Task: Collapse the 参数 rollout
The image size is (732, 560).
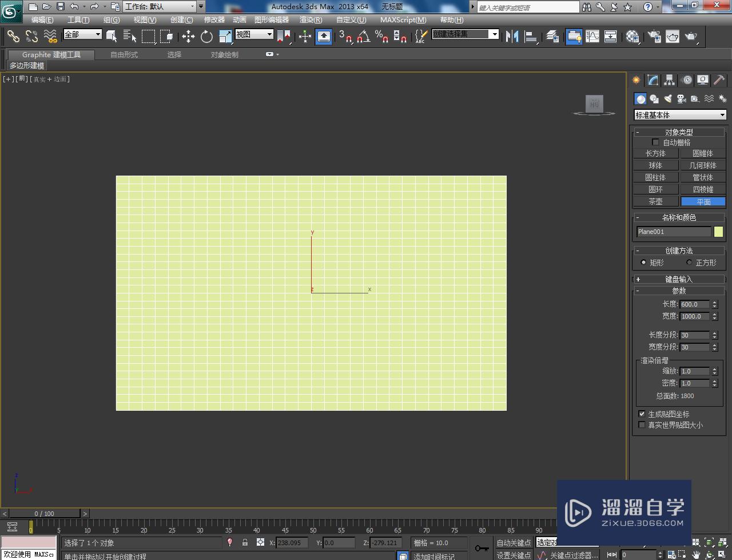Action: 679,291
